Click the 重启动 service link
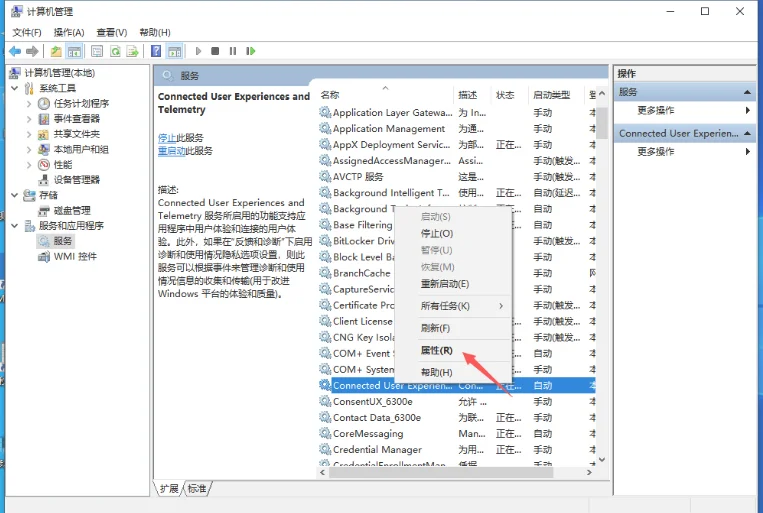The height and width of the screenshot is (513, 763). coord(170,151)
